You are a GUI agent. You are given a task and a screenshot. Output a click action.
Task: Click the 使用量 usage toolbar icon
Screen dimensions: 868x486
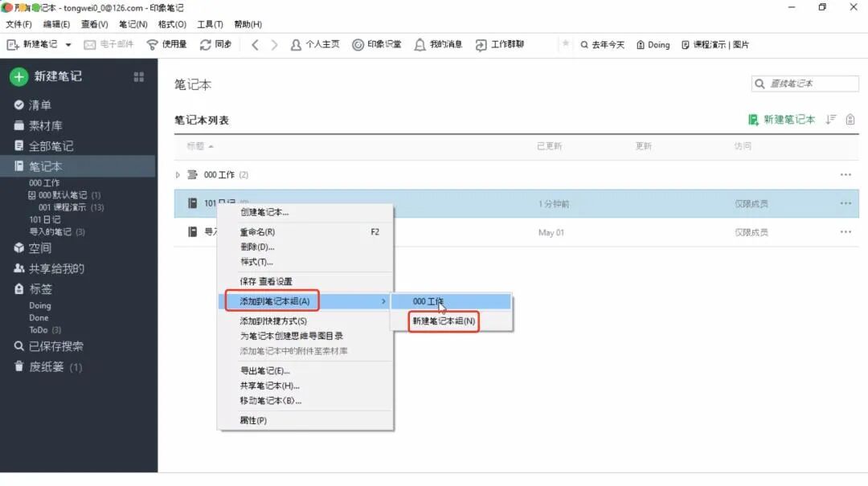pyautogui.click(x=166, y=44)
